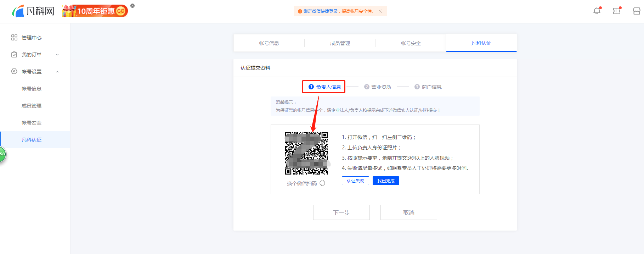Select step 3 商户信息
The image size is (644, 254).
point(428,87)
